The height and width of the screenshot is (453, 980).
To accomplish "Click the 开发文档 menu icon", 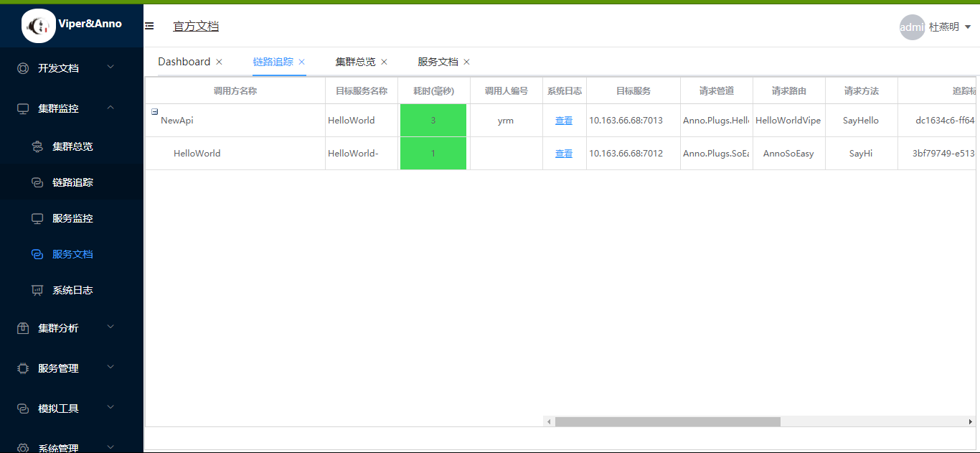I will pos(23,68).
